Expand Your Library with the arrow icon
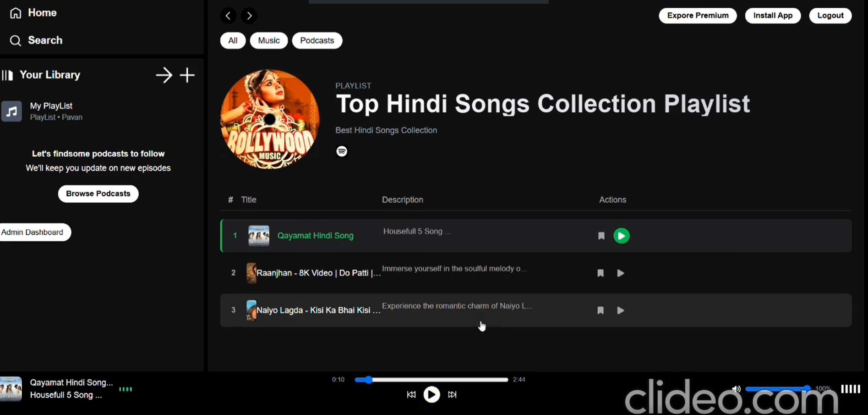Viewport: 868px width, 415px height. click(164, 75)
